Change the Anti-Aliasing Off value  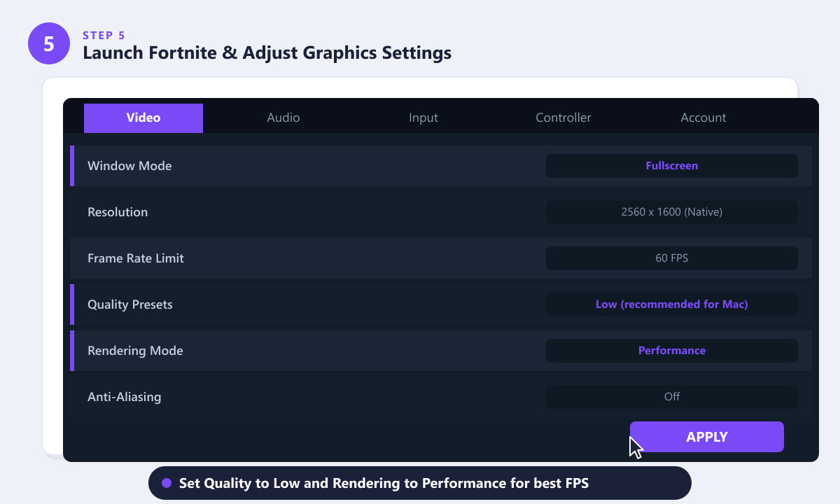click(672, 397)
